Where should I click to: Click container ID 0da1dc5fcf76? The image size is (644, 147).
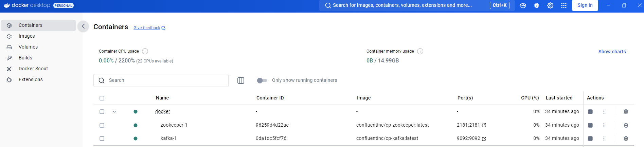coord(271,138)
